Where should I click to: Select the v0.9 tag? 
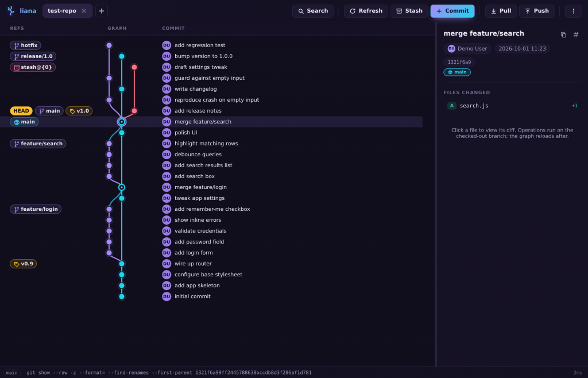point(23,264)
